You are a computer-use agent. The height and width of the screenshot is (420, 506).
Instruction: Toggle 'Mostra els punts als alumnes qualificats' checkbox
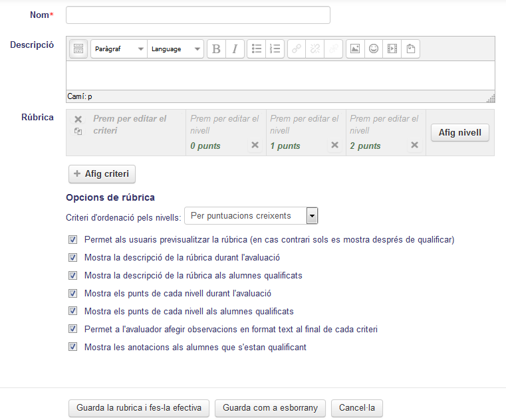(73, 311)
